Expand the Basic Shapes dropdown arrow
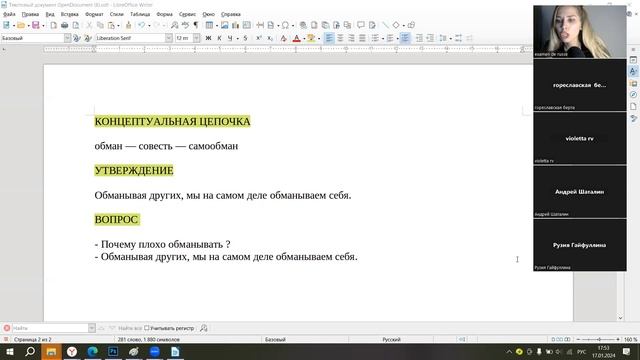The image size is (640, 360). [403, 26]
